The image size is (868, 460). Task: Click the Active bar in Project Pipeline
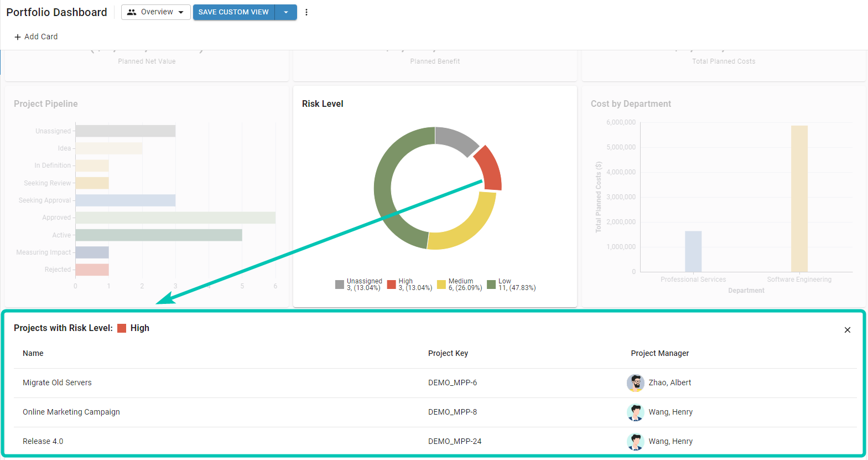159,235
